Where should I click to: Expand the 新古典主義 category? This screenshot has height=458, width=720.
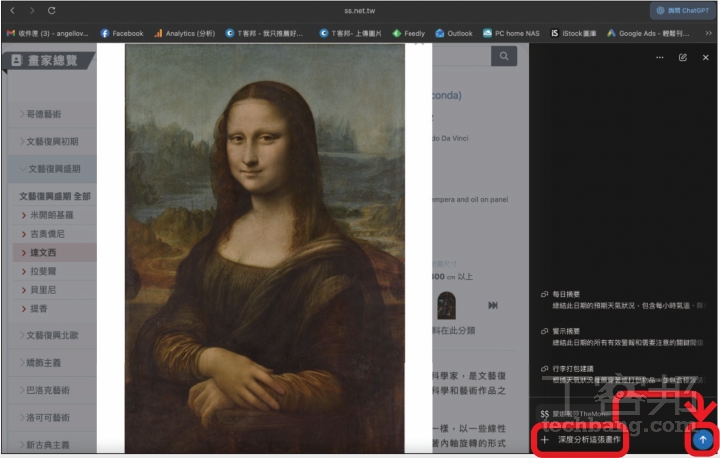click(52, 444)
